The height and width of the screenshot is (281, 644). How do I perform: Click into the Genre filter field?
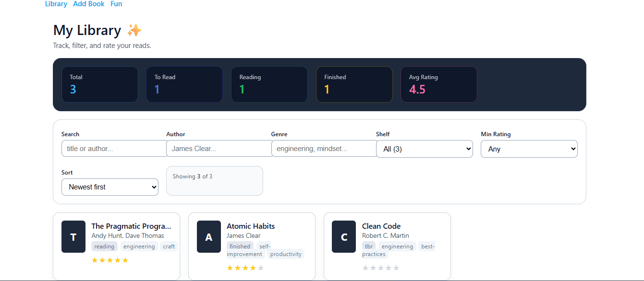point(324,149)
